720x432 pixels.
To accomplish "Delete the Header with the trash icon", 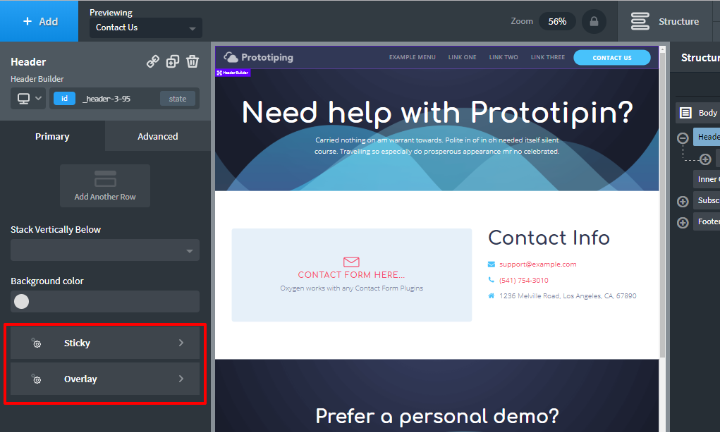I will pos(192,62).
